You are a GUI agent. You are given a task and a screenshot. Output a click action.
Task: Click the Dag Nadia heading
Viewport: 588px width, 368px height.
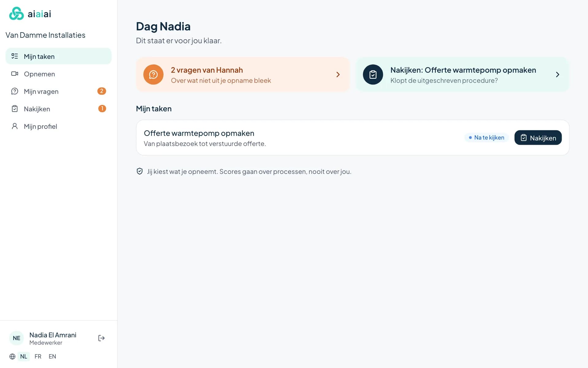pos(163,26)
